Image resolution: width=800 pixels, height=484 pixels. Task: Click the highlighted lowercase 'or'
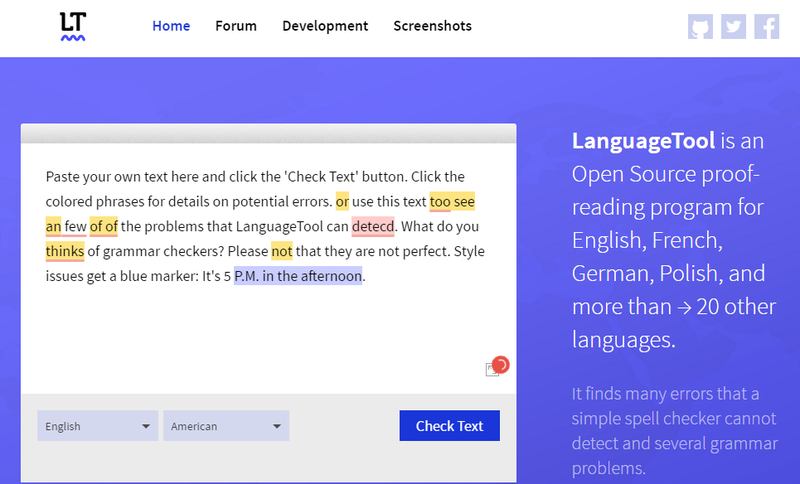(343, 201)
